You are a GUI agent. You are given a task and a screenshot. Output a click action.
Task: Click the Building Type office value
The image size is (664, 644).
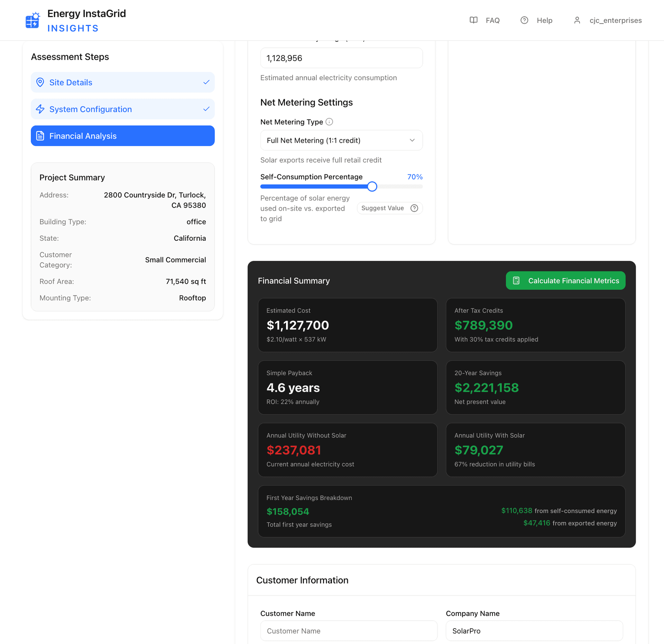[x=196, y=222]
